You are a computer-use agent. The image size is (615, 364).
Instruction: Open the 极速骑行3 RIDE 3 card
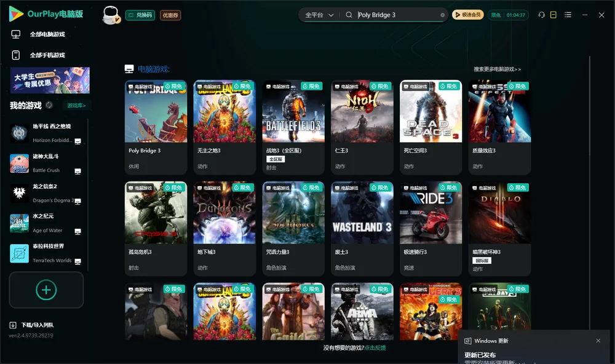pyautogui.click(x=430, y=229)
